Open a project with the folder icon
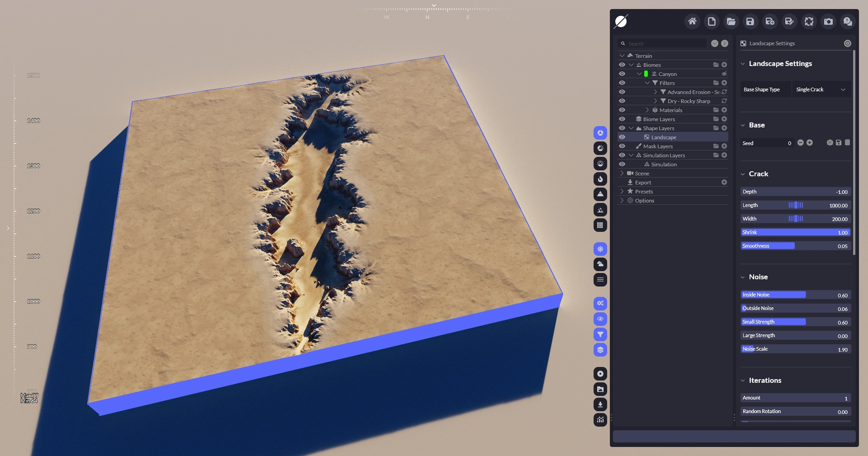This screenshot has width=868, height=456. (731, 21)
